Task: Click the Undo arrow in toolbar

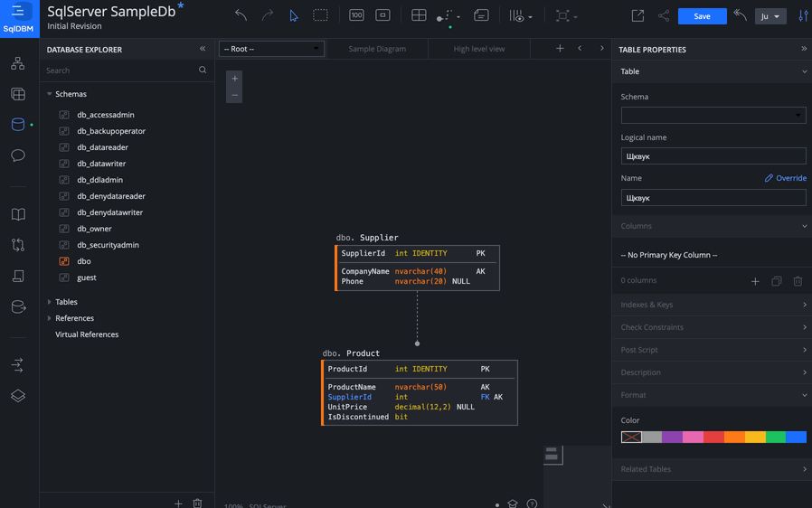Action: [241, 15]
